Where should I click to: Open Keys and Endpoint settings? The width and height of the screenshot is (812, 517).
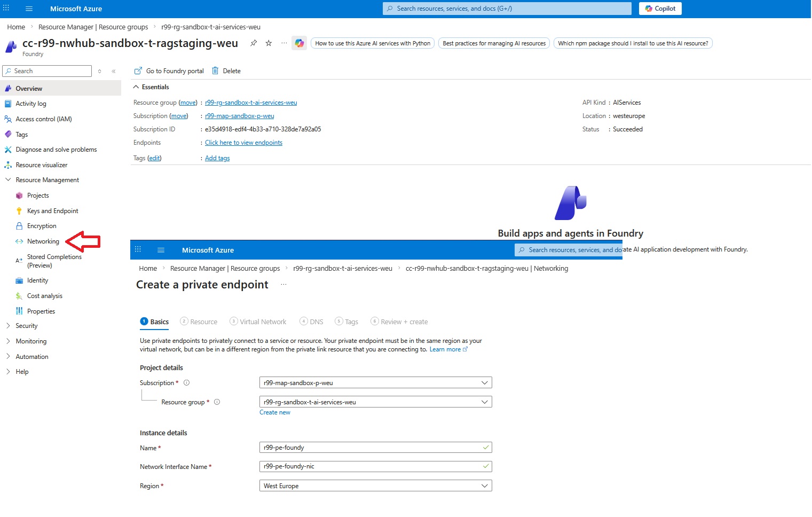pyautogui.click(x=52, y=210)
